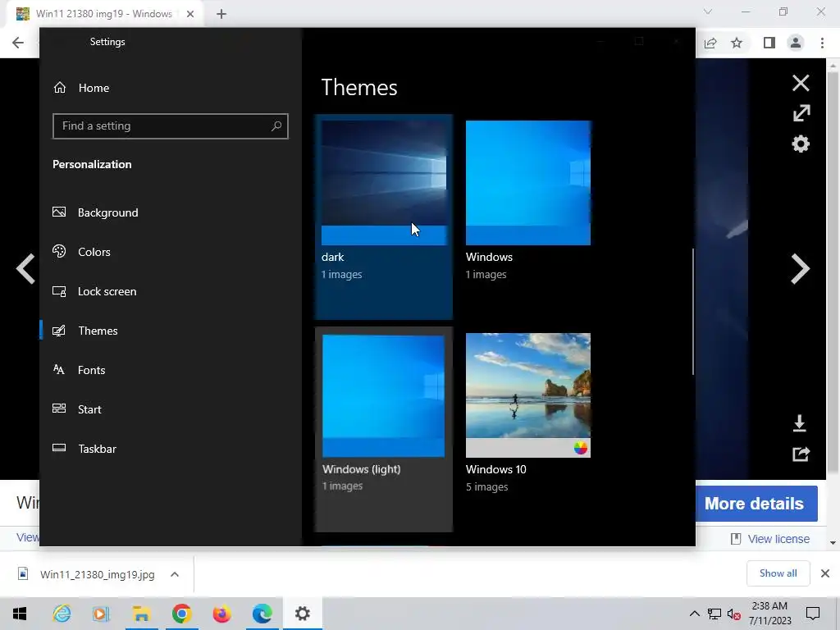Go to Settings Home
The height and width of the screenshot is (630, 840).
[81, 88]
